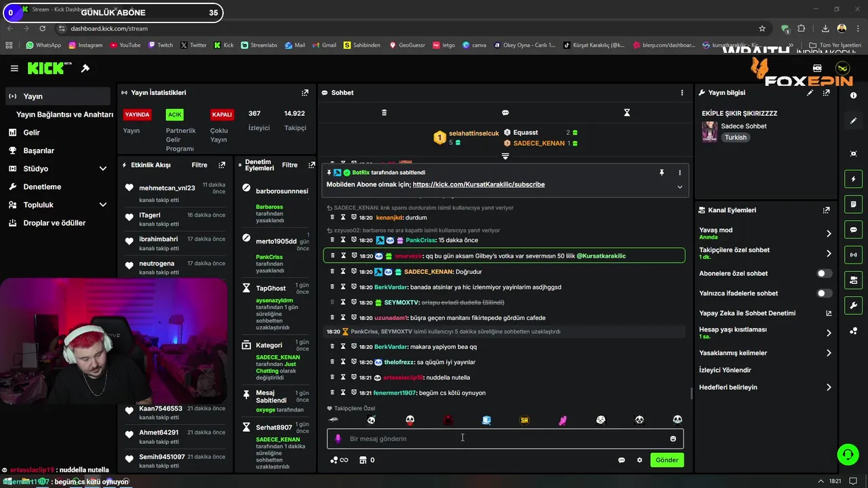Open Yavaş mod options

pos(765,233)
